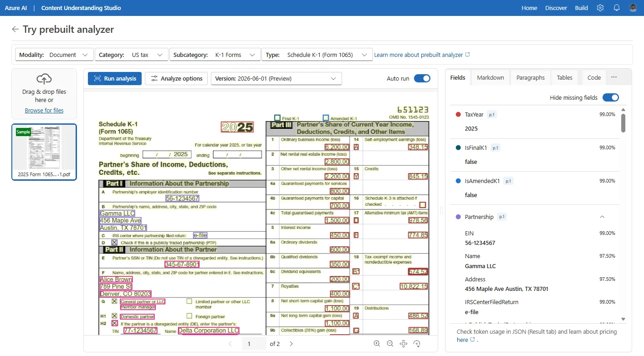Open the Type dropdown
Screen dimensions: 644x356
click(x=317, y=55)
